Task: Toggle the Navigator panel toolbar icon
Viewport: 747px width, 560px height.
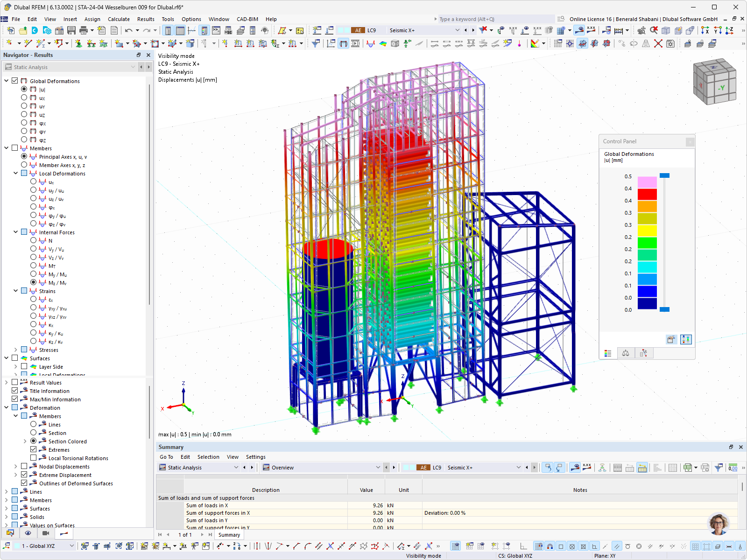Action: click(x=168, y=30)
